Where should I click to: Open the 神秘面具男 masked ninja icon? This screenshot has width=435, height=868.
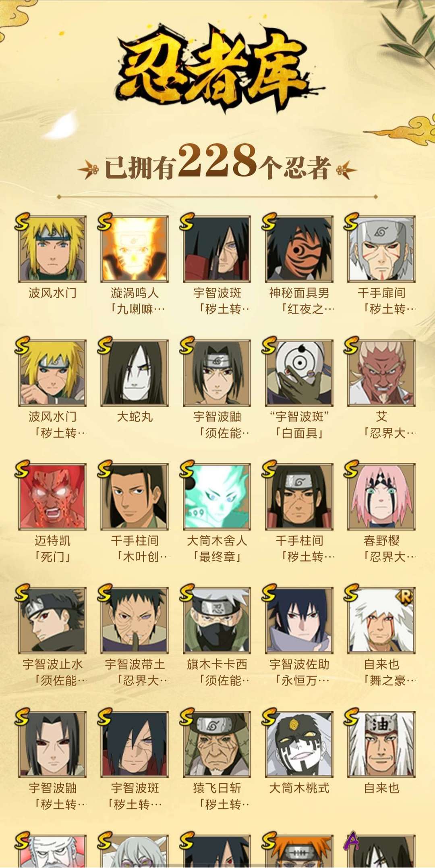pos(299,249)
